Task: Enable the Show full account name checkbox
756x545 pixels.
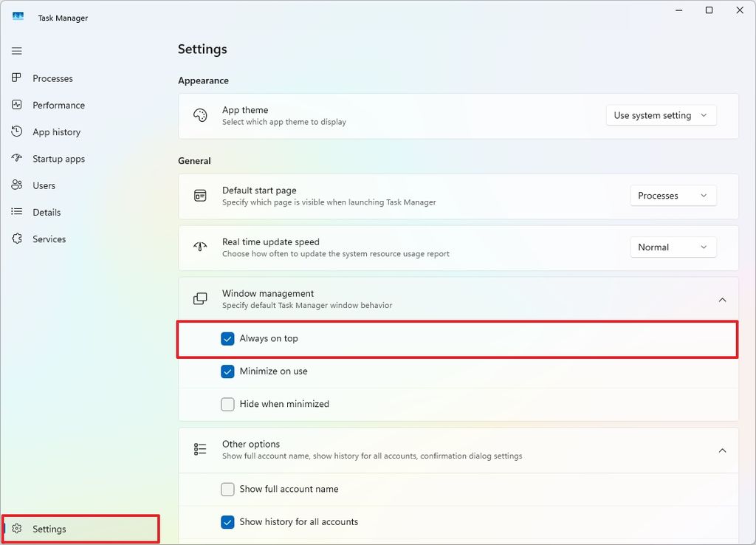Action: pyautogui.click(x=227, y=489)
